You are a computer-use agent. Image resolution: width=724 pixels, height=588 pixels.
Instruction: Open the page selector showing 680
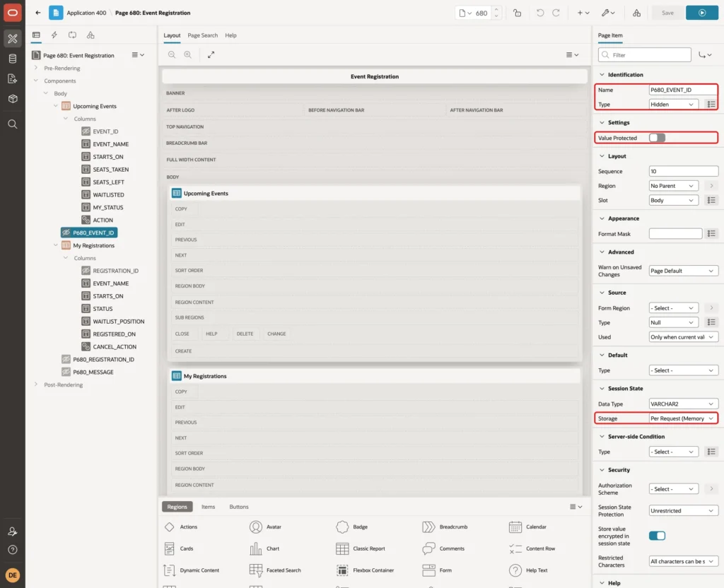click(x=473, y=13)
